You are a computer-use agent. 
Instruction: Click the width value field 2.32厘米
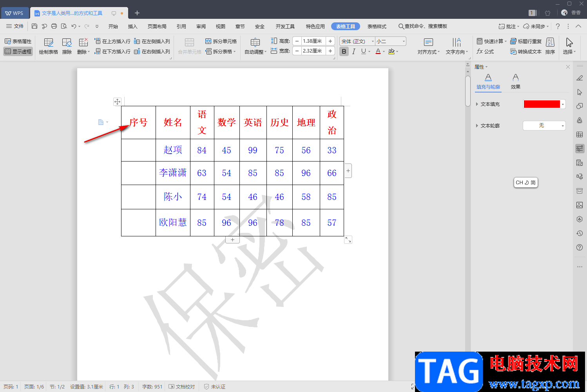(313, 51)
